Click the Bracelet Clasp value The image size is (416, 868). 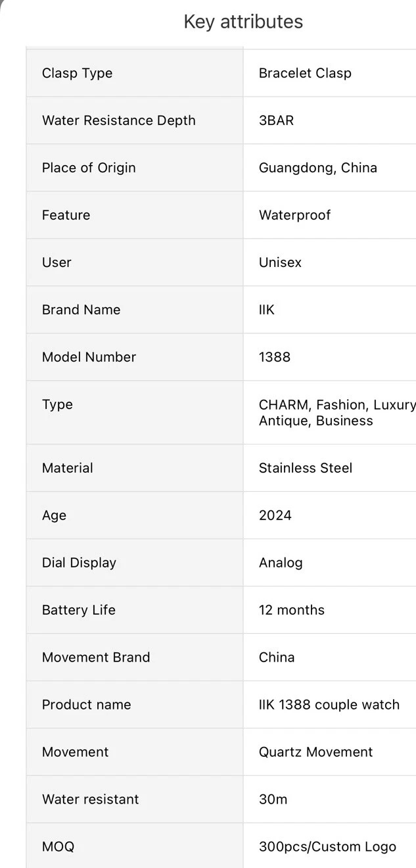click(305, 73)
